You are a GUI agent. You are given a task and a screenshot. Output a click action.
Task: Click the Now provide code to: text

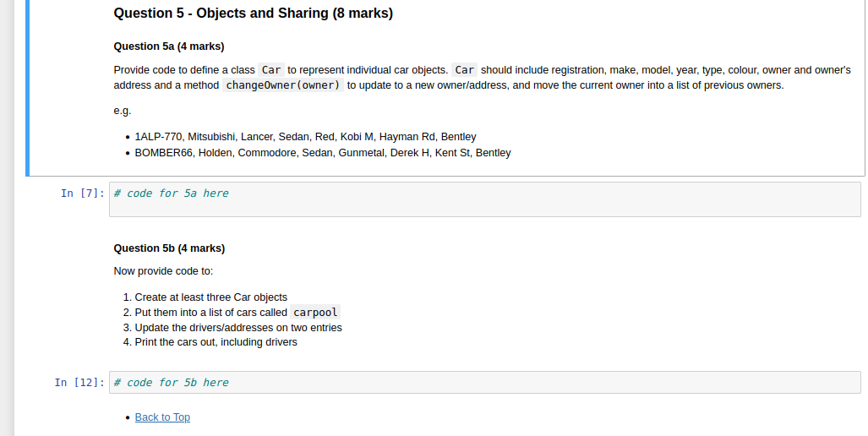tap(163, 271)
